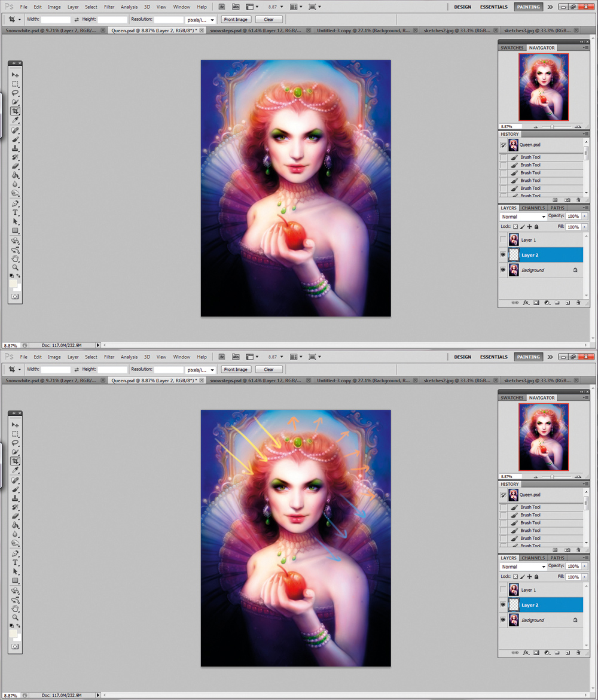Select History Brush tool in lower toolbox
Viewport: 598px width, 700px height.
coord(15,507)
